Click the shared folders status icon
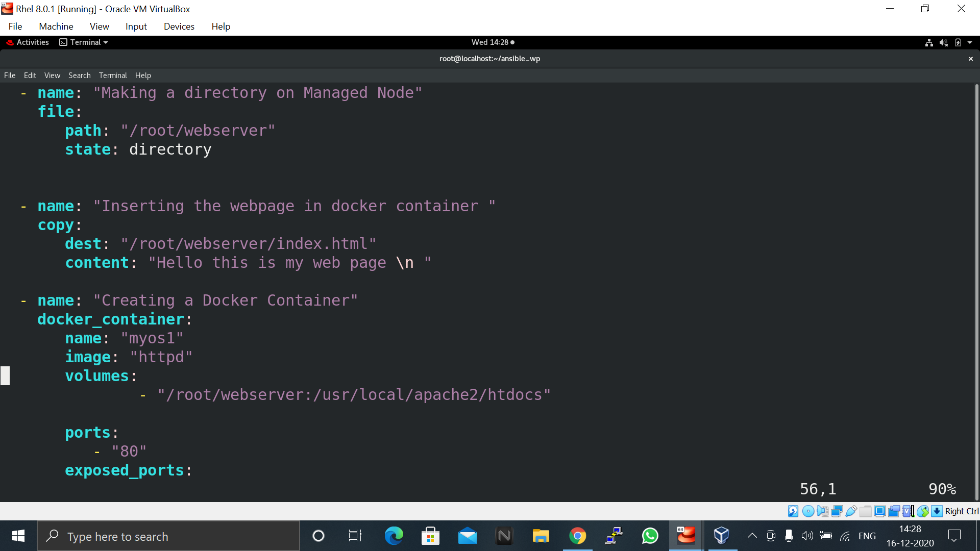Screen dimensions: 980x551 [865, 511]
